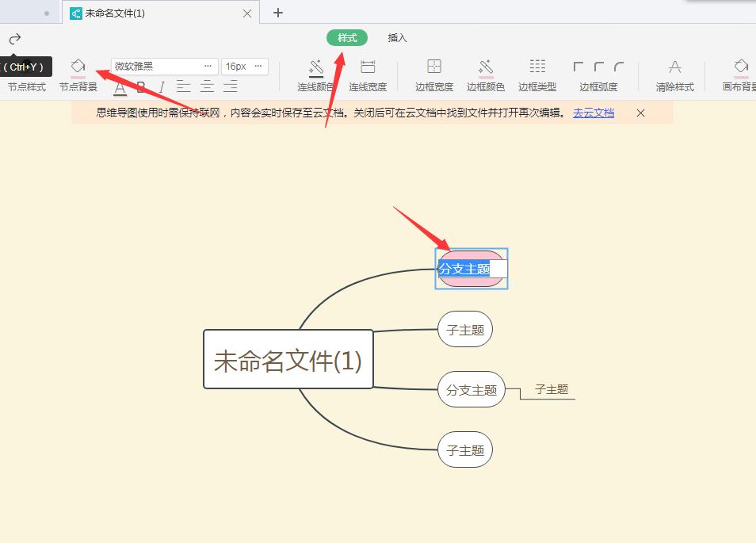Select the 样式 style tab
This screenshot has height=543, width=756.
[x=346, y=37]
